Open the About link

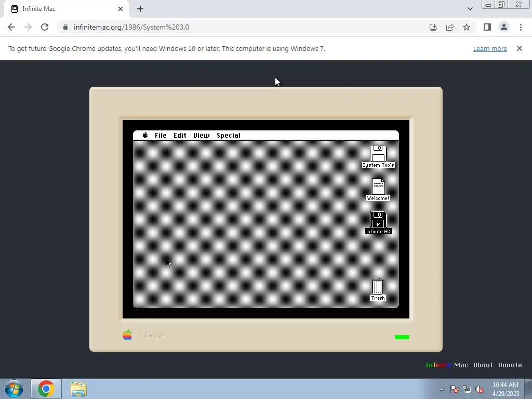pyautogui.click(x=483, y=365)
